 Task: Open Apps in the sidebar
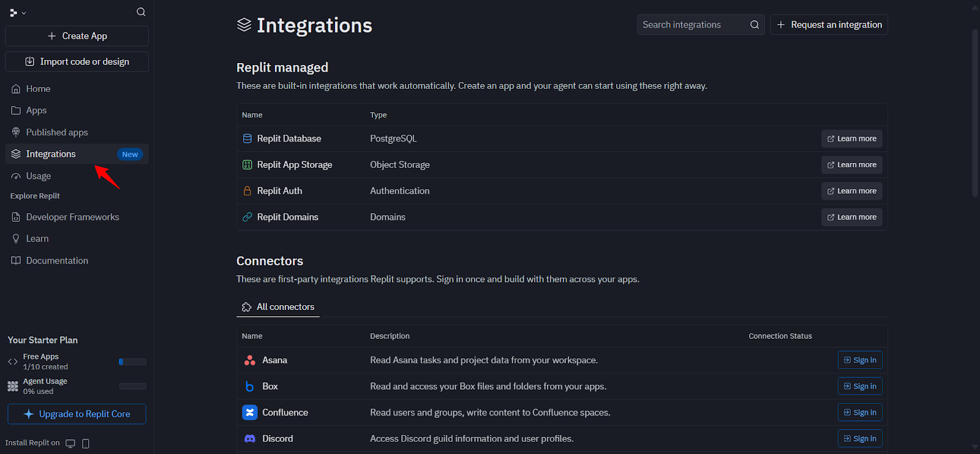(77, 110)
